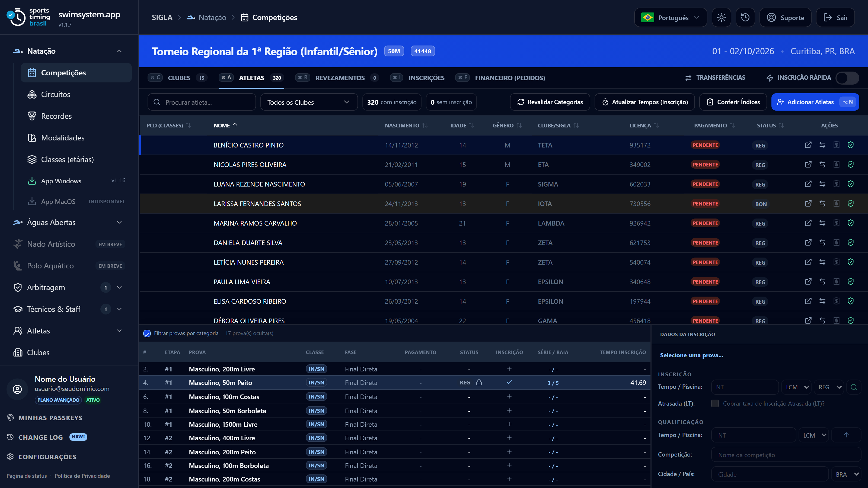Viewport: 868px width, 488px height.
Task: Open App Windows download item
Action: (x=76, y=181)
